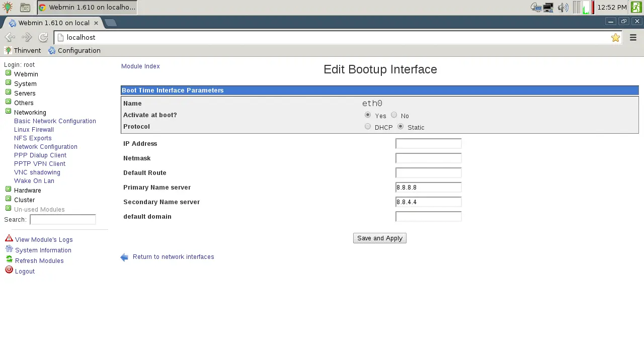
Task: Go to the Module Index link
Action: point(140,66)
